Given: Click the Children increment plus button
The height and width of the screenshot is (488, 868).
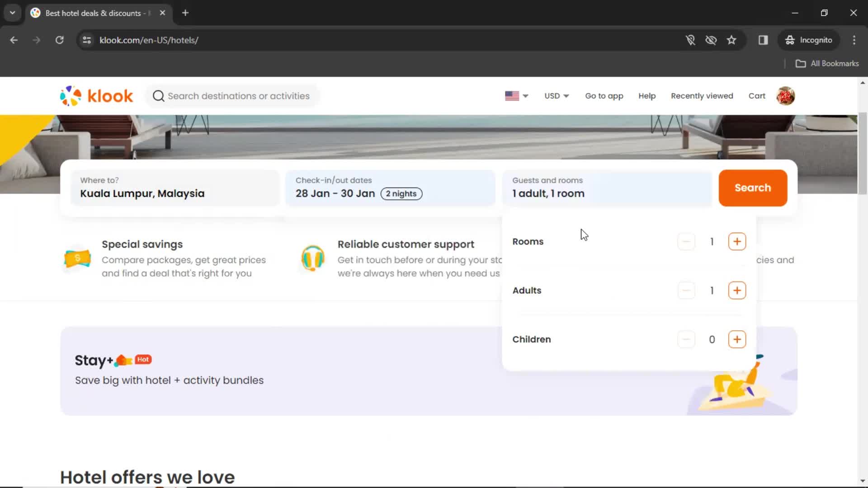Looking at the screenshot, I should (x=737, y=340).
